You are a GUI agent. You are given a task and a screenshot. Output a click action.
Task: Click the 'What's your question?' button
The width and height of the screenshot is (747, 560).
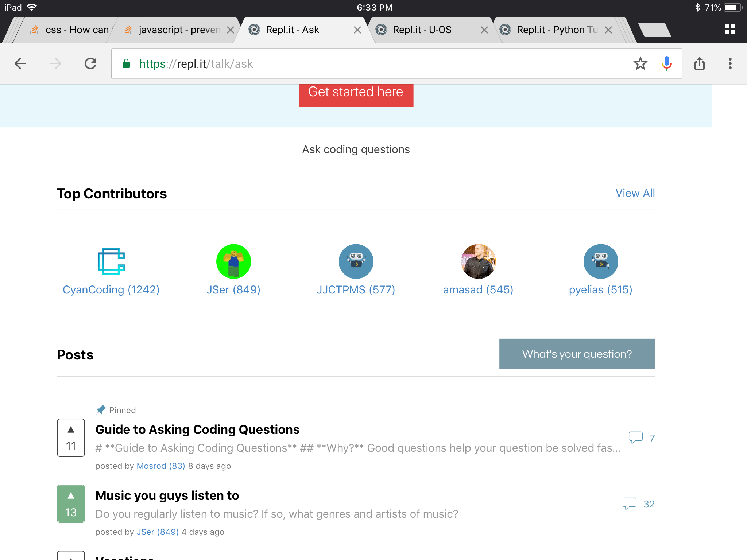[577, 354]
